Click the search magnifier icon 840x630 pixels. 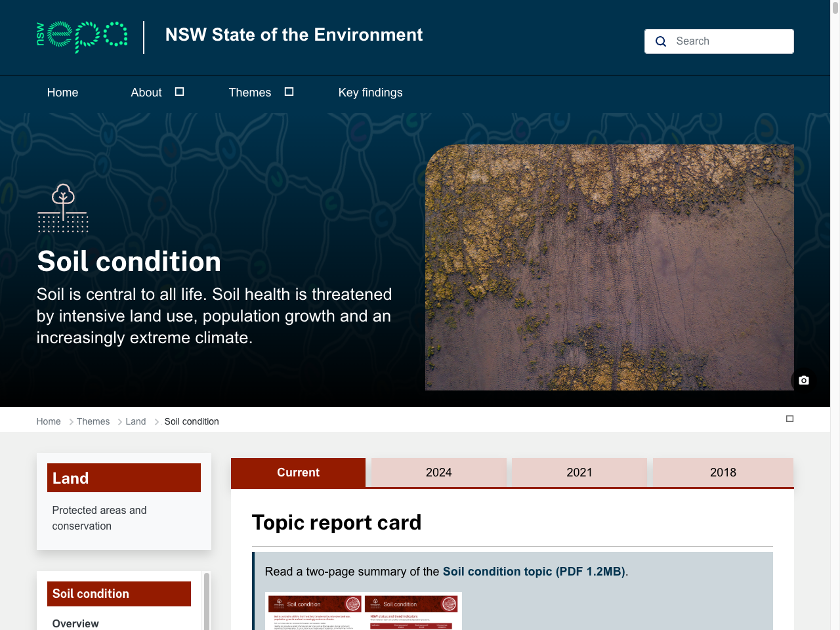[661, 41]
